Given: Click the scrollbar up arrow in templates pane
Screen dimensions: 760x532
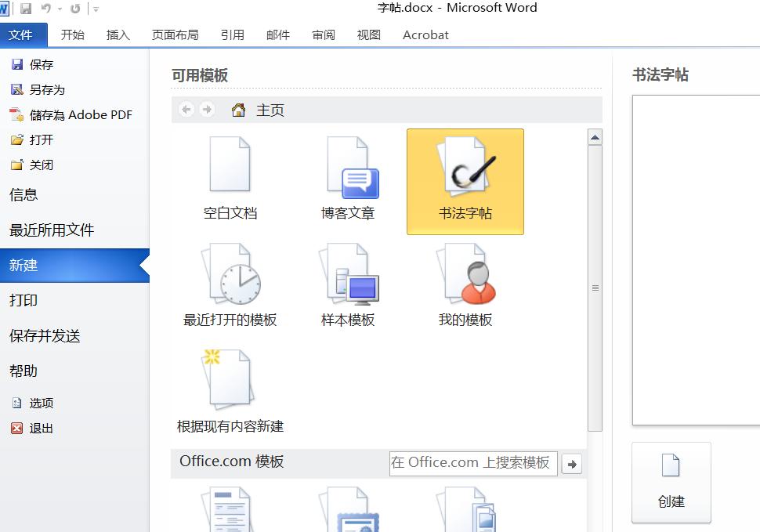Looking at the screenshot, I should tap(595, 136).
